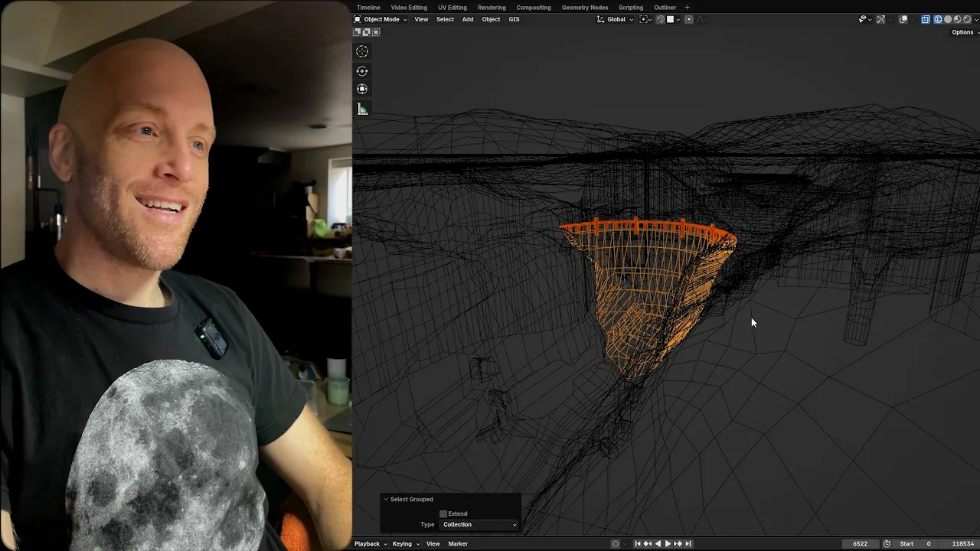Open the Type Collection dropdown

click(x=479, y=524)
